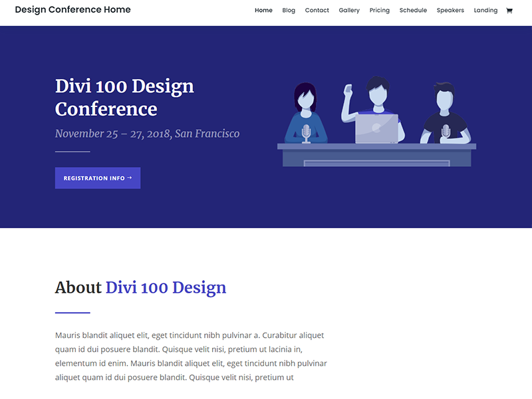532x399 pixels.
Task: Click the About Divi 100 Design heading
Action: point(140,288)
